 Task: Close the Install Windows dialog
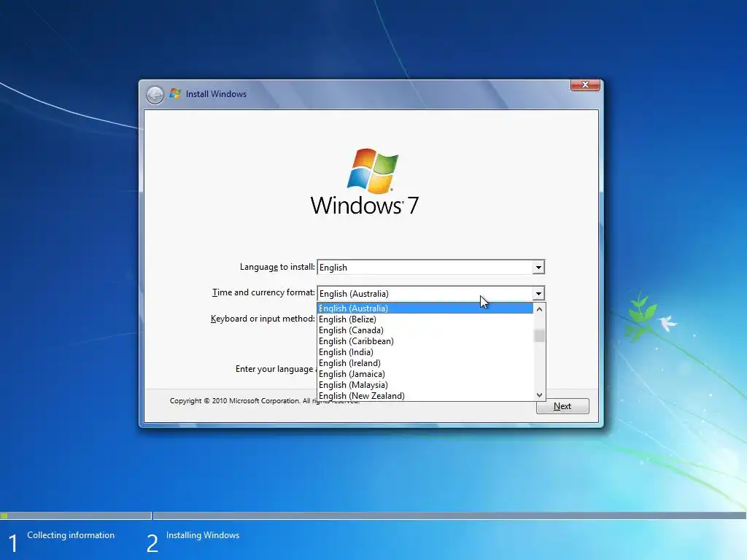[585, 85]
